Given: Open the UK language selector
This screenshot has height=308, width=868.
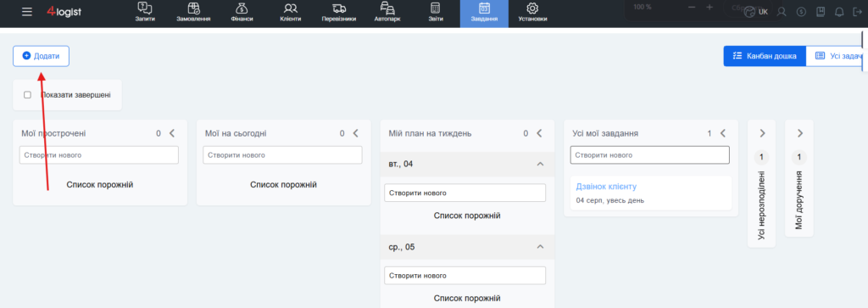Looking at the screenshot, I should pyautogui.click(x=757, y=12).
